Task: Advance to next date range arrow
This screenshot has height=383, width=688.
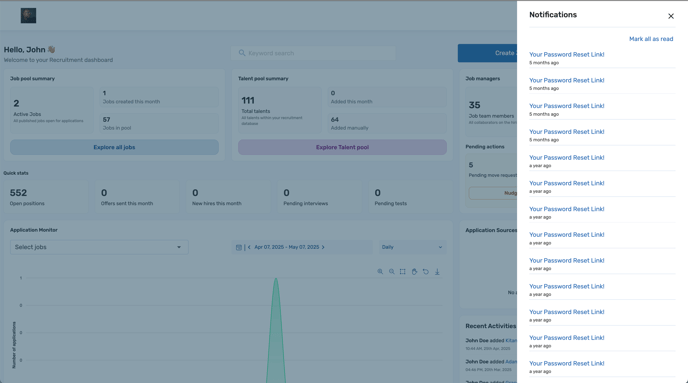Action: 323,247
